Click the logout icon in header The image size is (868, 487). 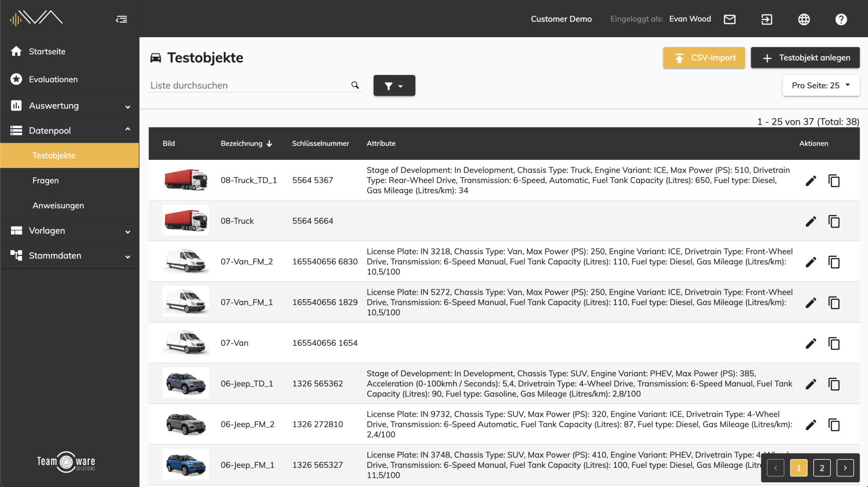tap(767, 19)
